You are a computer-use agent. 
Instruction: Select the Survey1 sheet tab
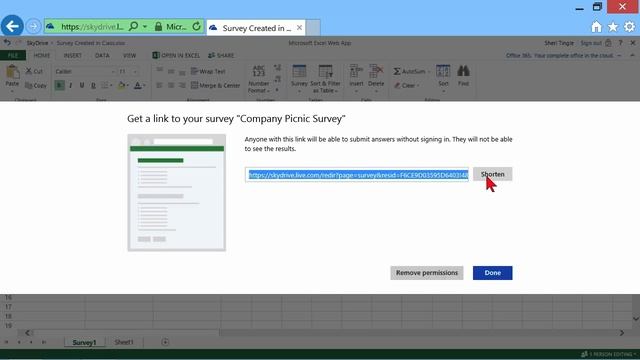pos(84,342)
